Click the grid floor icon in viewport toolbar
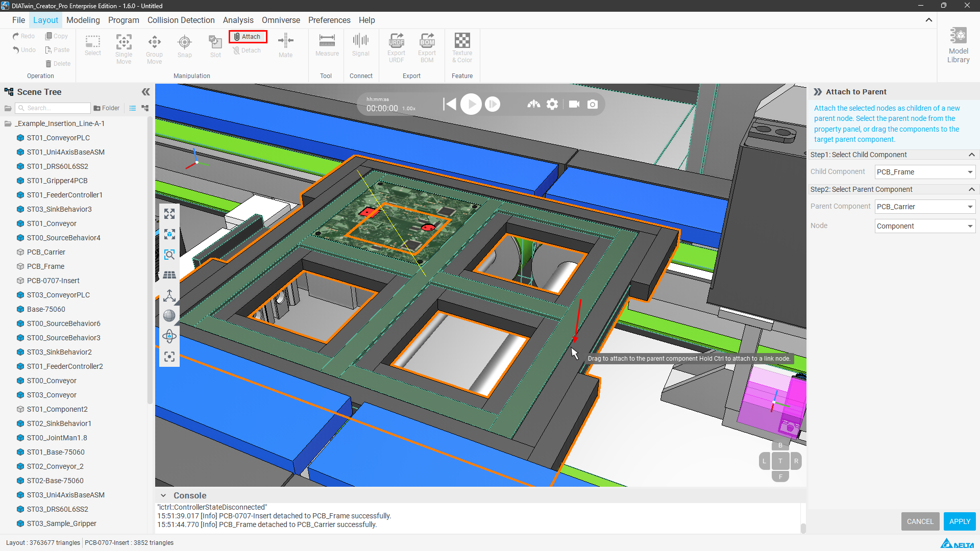The width and height of the screenshot is (980, 551). 169,275
